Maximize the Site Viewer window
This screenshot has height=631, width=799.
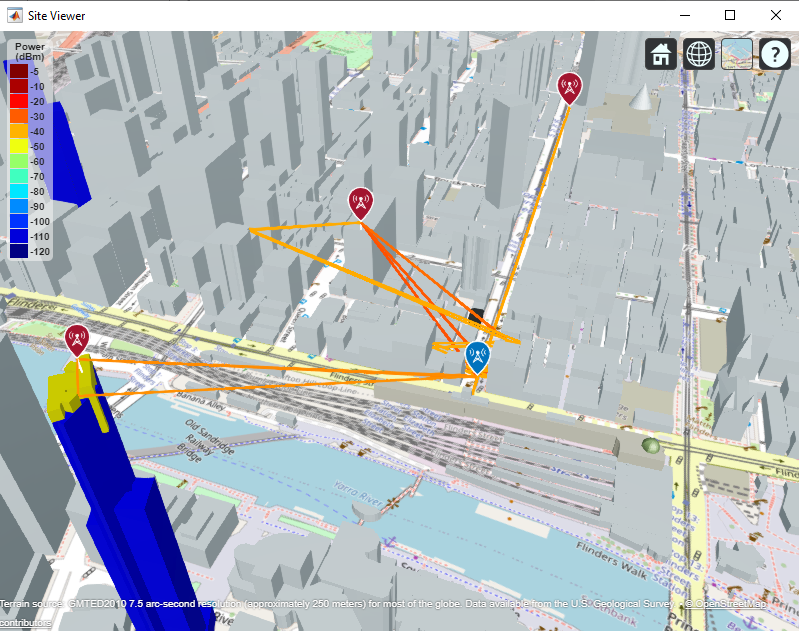730,15
